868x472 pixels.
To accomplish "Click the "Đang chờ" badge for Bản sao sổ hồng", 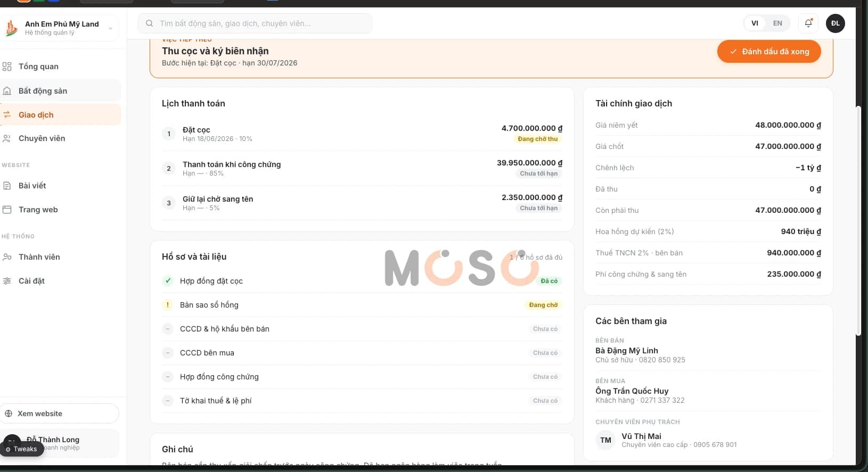I will pos(544,305).
